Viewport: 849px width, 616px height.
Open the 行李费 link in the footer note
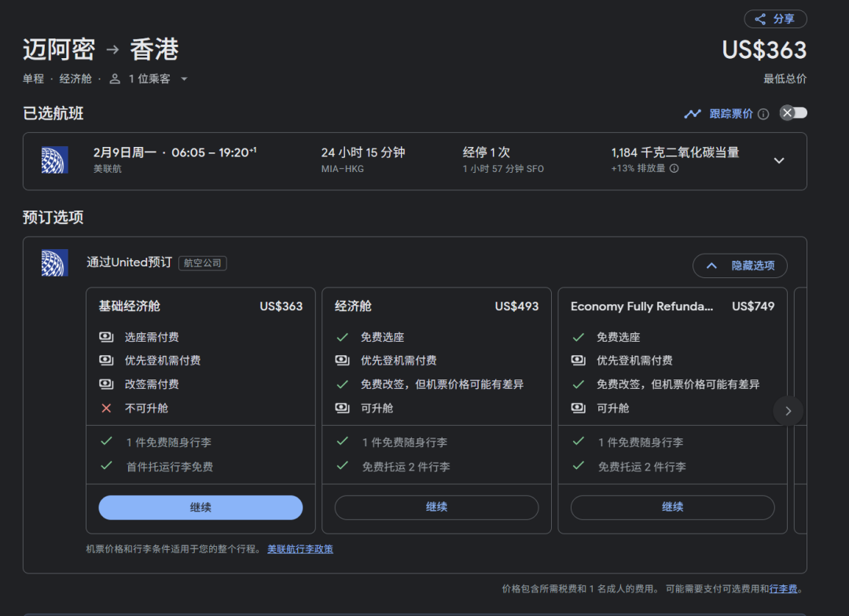pyautogui.click(x=783, y=588)
